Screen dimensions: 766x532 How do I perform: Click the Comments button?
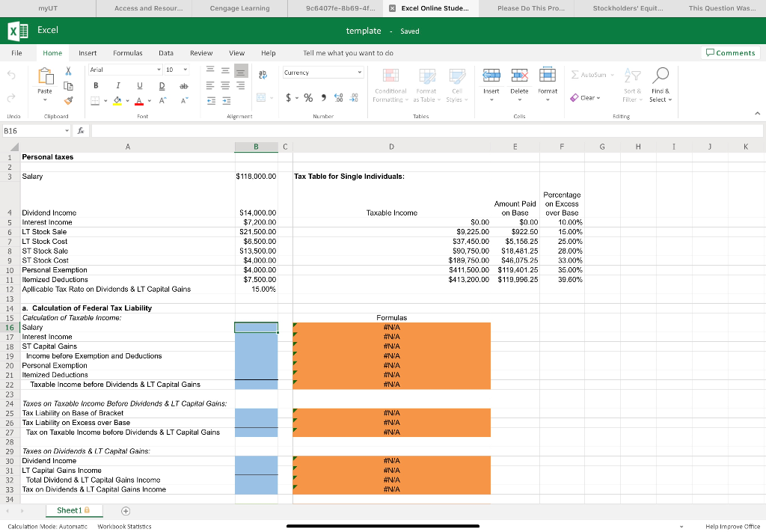[731, 53]
